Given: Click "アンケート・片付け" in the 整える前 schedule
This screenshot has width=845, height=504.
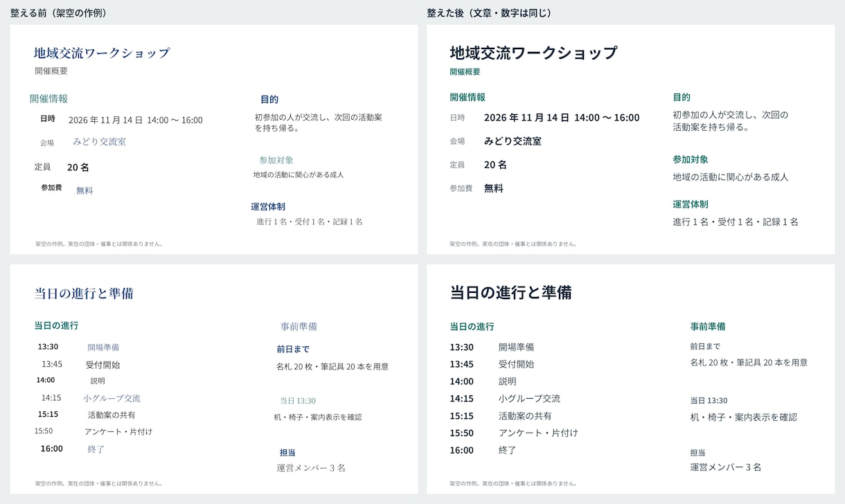Looking at the screenshot, I should point(118,431).
